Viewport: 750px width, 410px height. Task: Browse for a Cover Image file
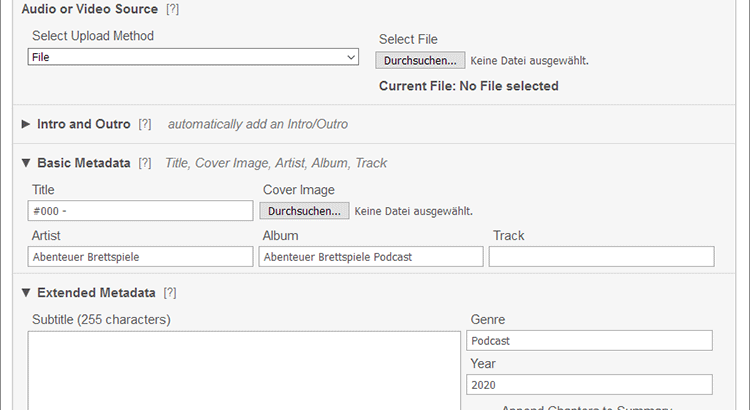pyautogui.click(x=305, y=211)
